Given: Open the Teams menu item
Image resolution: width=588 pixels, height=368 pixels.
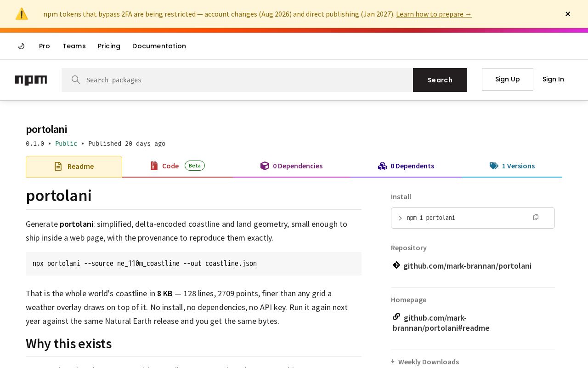Looking at the screenshot, I should coord(74,46).
